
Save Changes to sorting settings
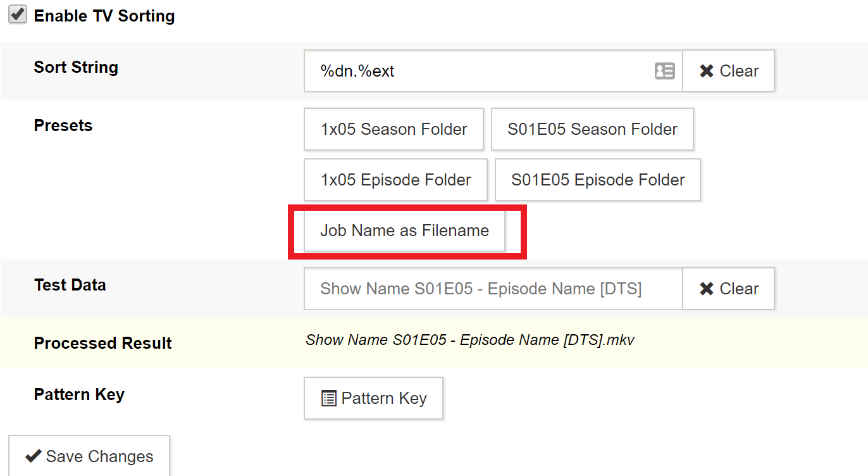pyautogui.click(x=89, y=456)
